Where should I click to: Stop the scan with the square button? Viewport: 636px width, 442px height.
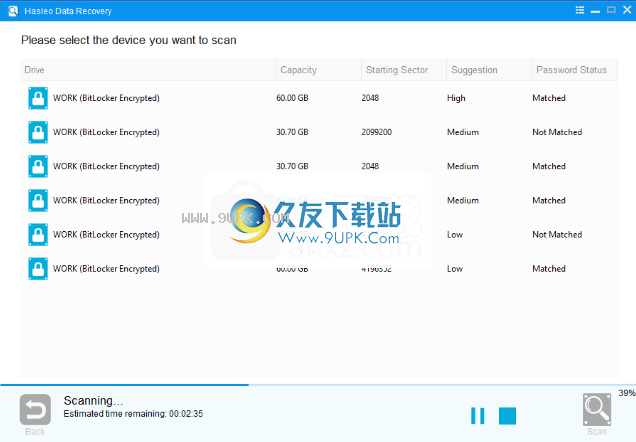(507, 416)
